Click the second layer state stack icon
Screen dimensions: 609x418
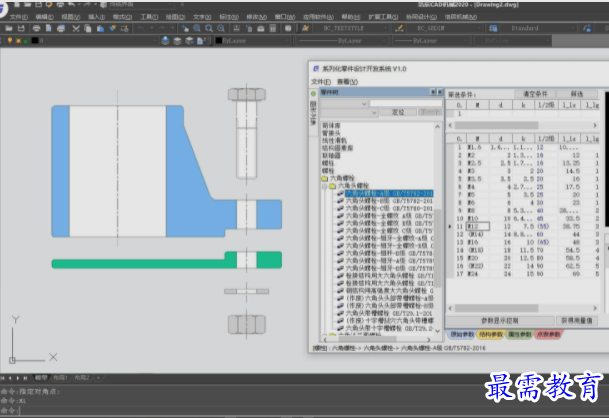pyautogui.click(x=177, y=41)
